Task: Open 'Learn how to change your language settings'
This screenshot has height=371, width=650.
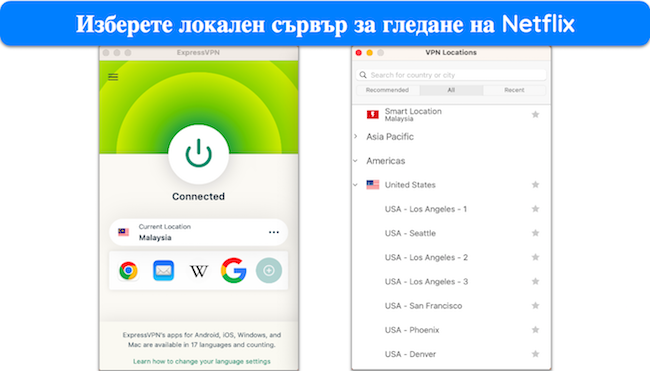Action: (201, 361)
